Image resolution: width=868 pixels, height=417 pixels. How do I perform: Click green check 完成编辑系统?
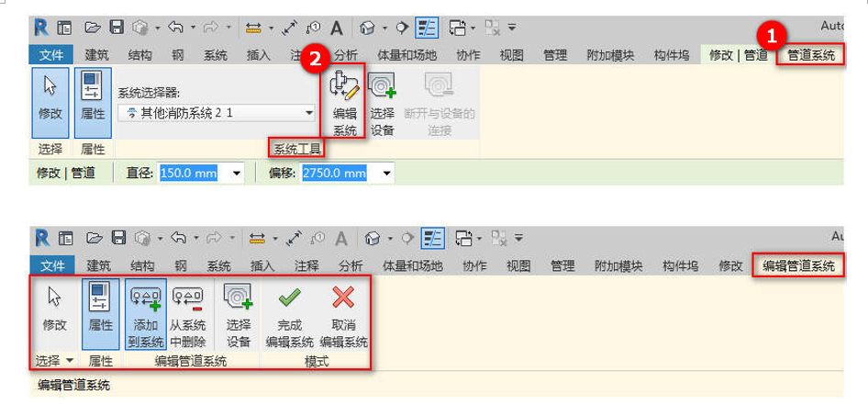(290, 298)
